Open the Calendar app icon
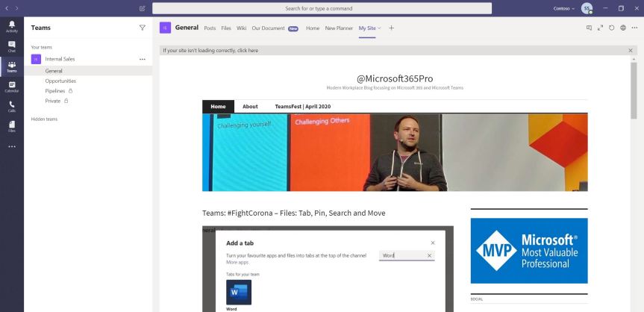The image size is (644, 312). (x=11, y=87)
